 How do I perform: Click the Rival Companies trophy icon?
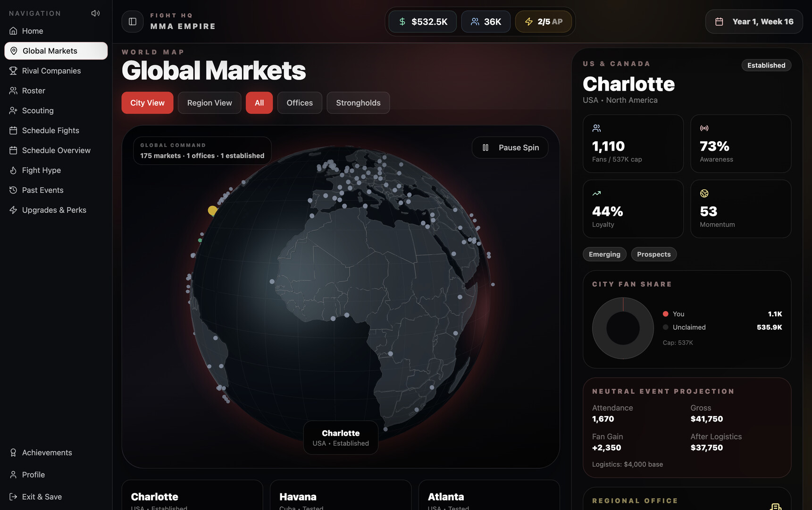[x=13, y=71]
